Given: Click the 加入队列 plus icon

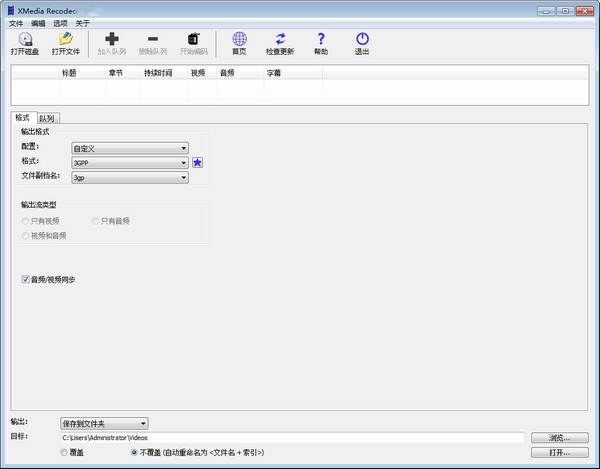Looking at the screenshot, I should tap(111, 39).
